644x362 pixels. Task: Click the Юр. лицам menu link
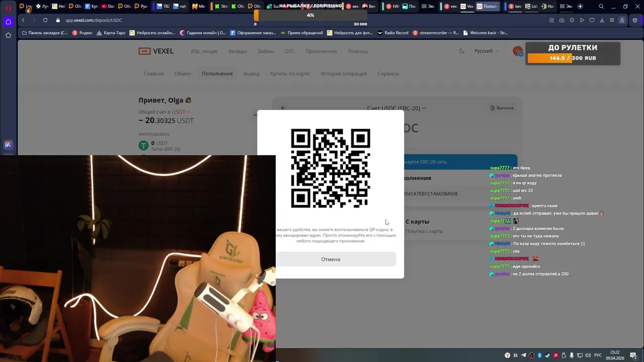point(204,51)
